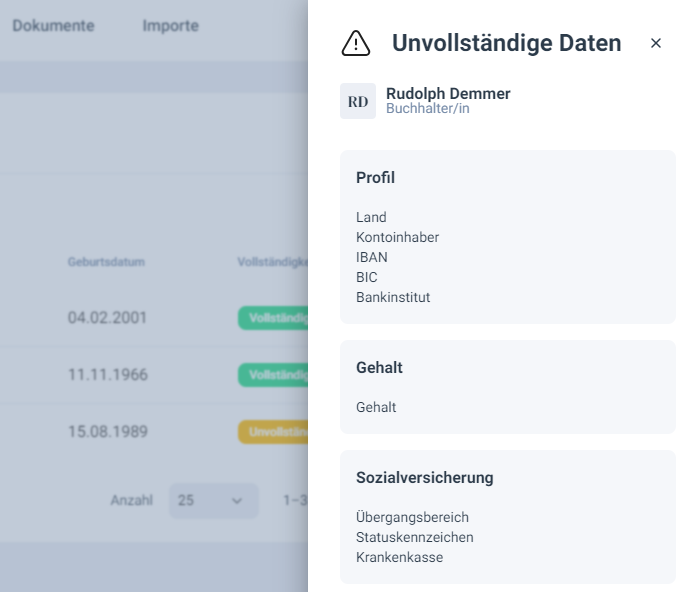Click the Gehalt item under Gehalt section

click(376, 407)
